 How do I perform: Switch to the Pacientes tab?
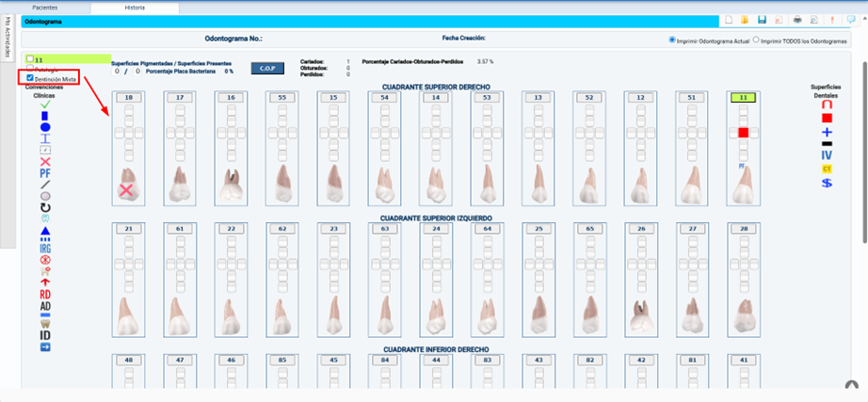click(45, 7)
